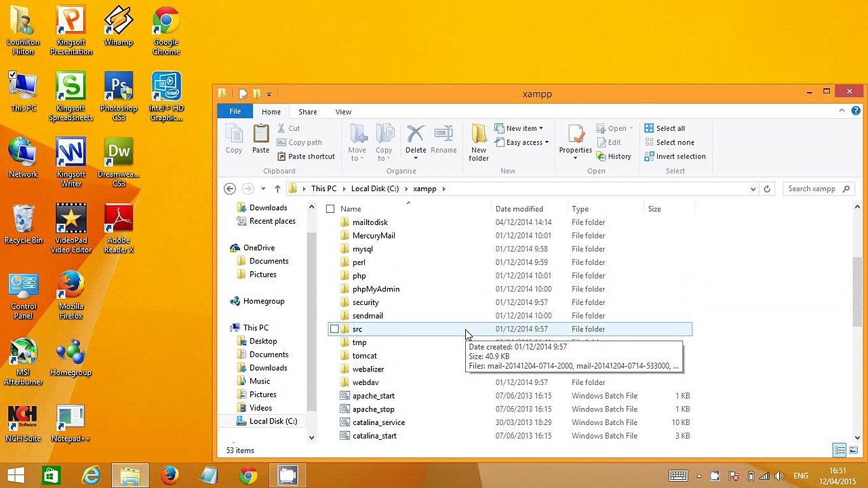Click the Open button in ribbon
Screen dimensions: 868x488
(x=614, y=128)
